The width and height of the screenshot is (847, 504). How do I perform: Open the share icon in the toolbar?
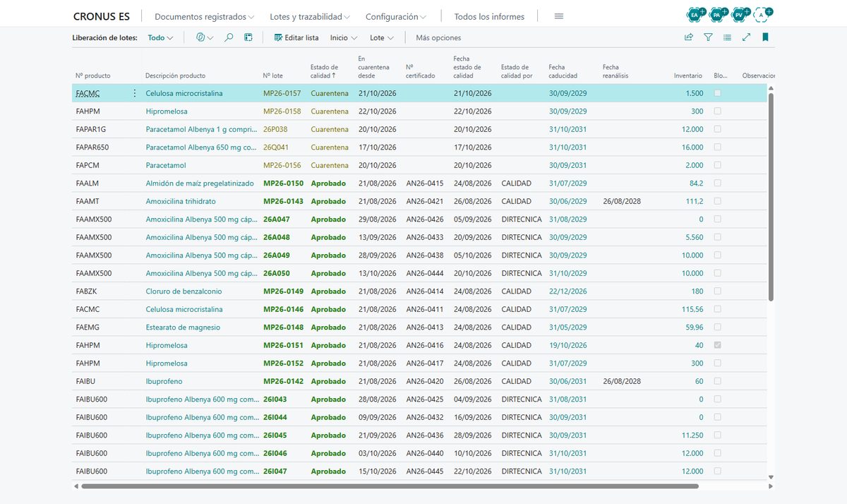click(x=689, y=37)
